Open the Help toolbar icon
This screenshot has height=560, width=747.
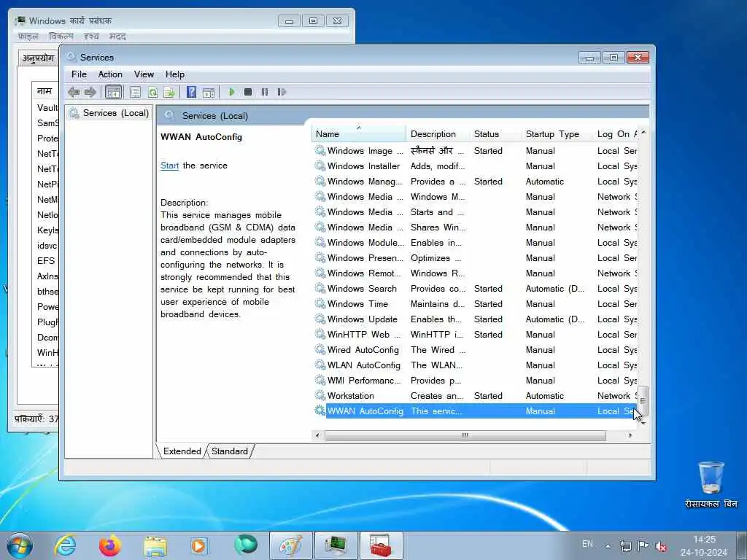(191, 92)
